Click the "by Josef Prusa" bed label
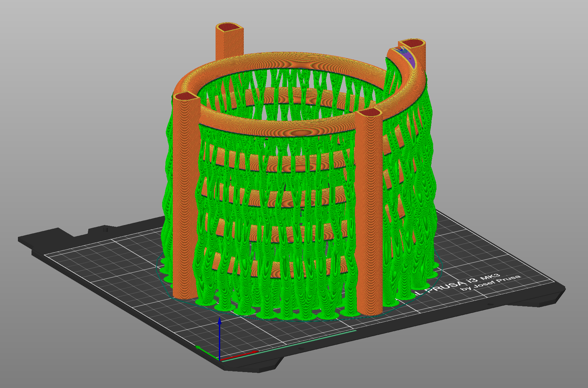Screen dimensions: 588x388 point(491,283)
